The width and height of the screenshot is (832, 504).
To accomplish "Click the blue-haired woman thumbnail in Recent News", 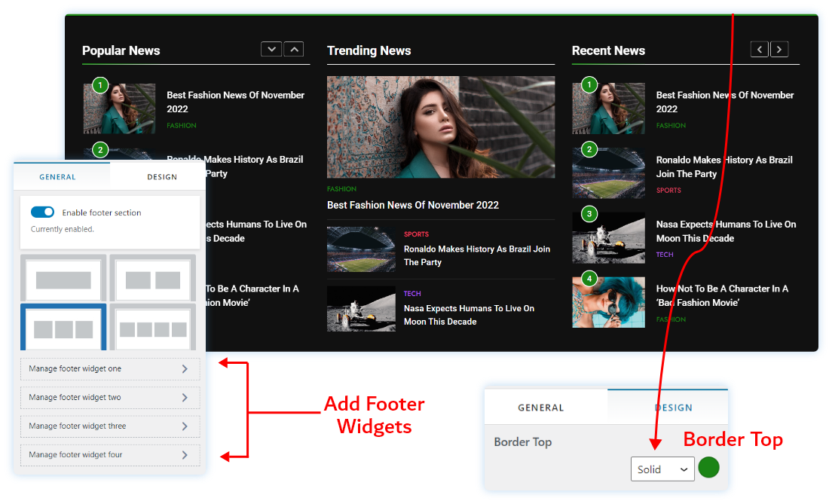I will point(608,302).
